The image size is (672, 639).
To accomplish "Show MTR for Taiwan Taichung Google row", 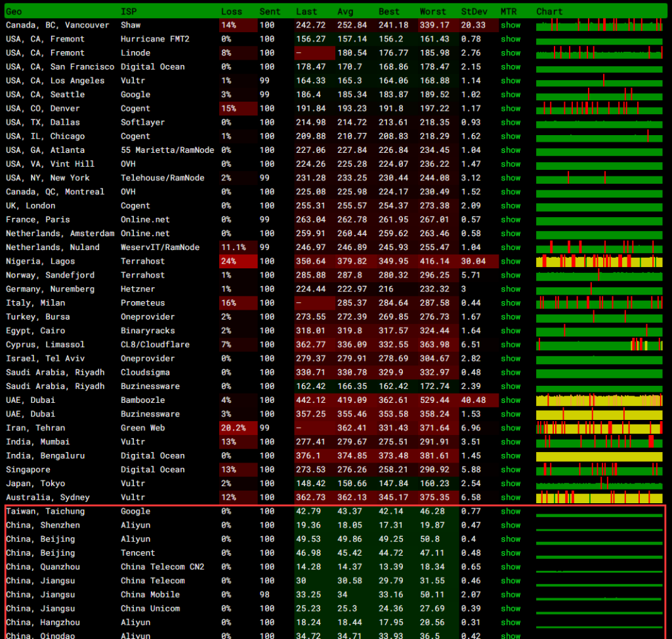I will point(510,511).
